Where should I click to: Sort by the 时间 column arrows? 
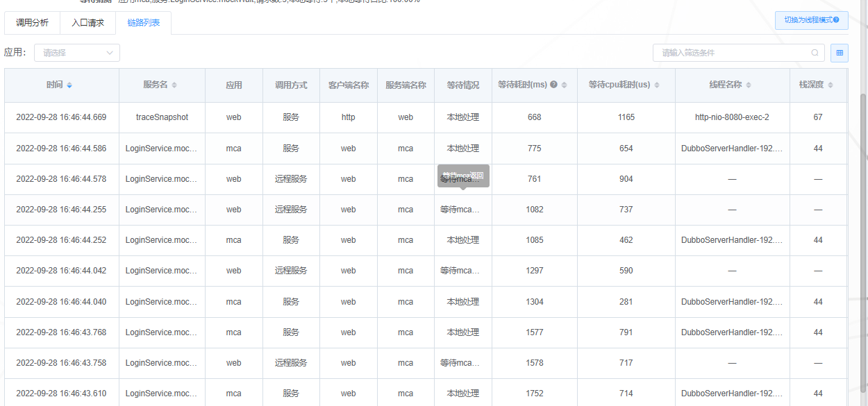[69, 85]
